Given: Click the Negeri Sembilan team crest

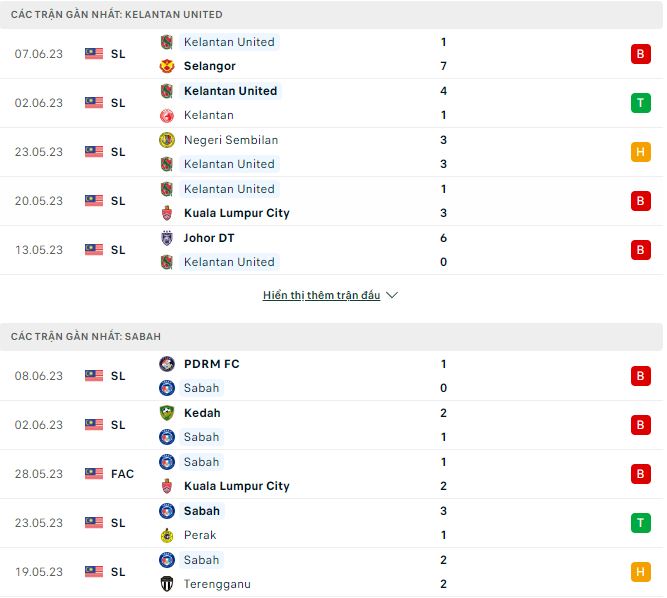Looking at the screenshot, I should click(167, 140).
